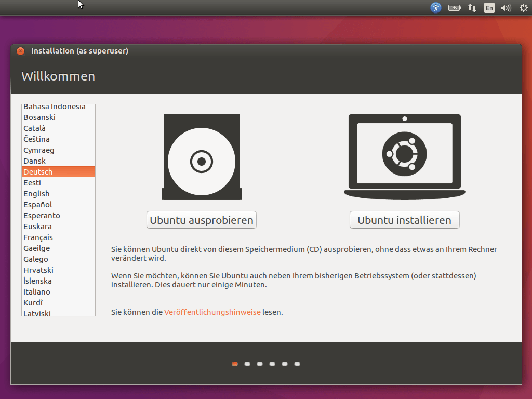Select Galego in language list

click(x=58, y=259)
